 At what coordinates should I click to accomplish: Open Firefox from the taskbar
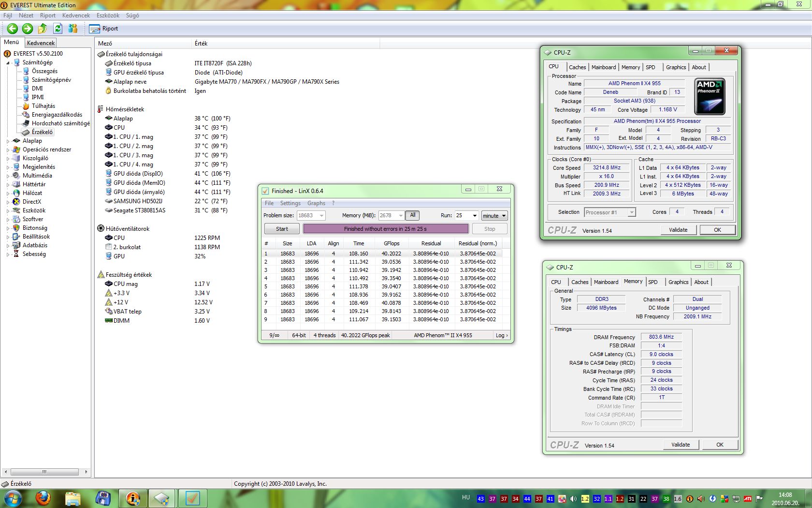click(43, 498)
